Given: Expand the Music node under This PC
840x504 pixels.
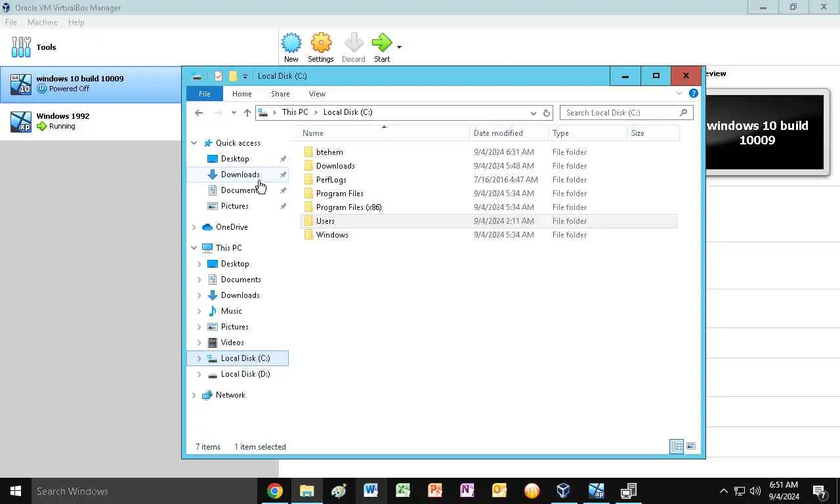Looking at the screenshot, I should coord(199,311).
